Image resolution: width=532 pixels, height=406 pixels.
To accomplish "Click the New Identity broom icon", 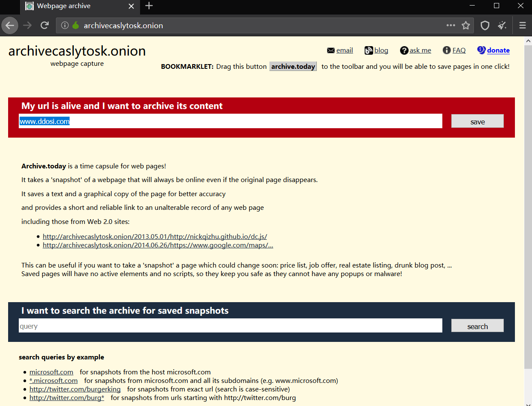I will (502, 26).
